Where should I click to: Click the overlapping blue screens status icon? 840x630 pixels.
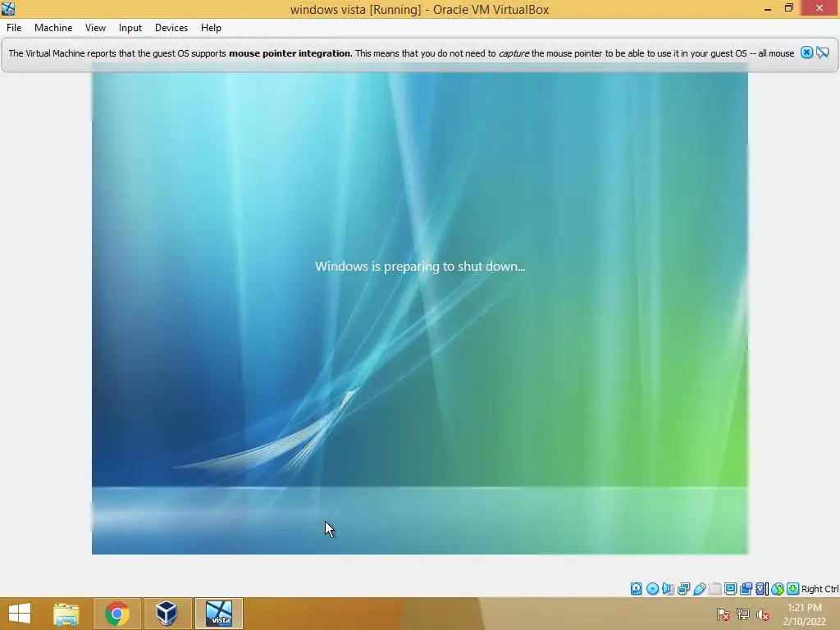pyautogui.click(x=746, y=589)
